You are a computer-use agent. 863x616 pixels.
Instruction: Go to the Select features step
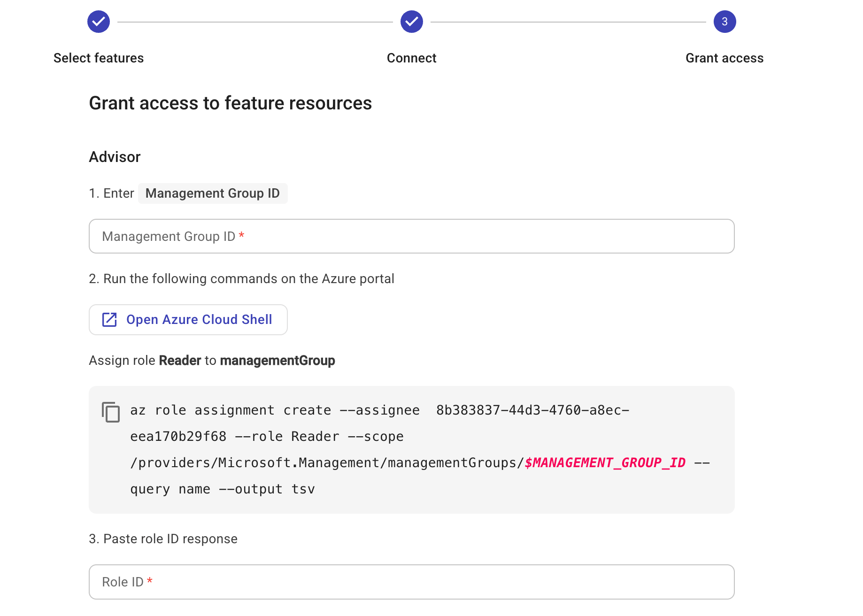click(x=98, y=57)
